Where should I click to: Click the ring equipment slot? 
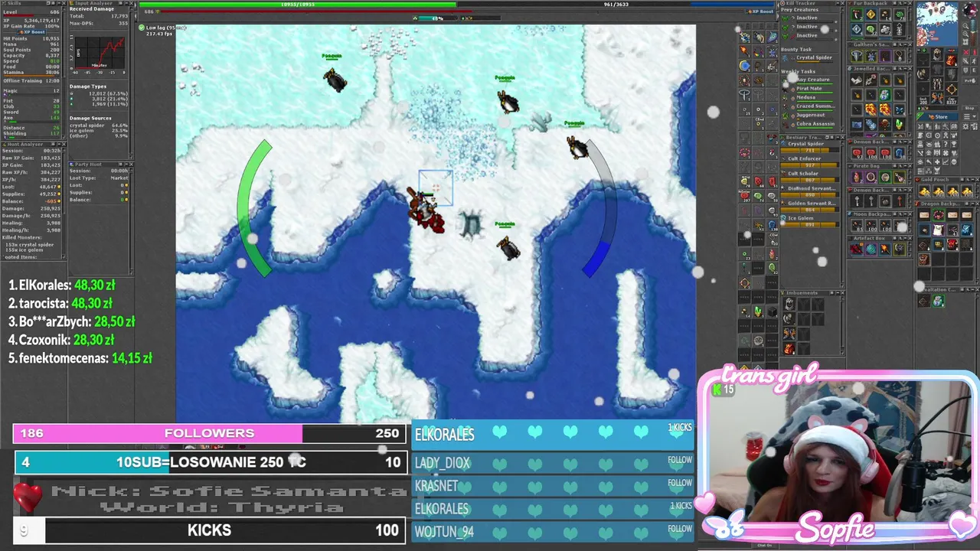(x=923, y=90)
